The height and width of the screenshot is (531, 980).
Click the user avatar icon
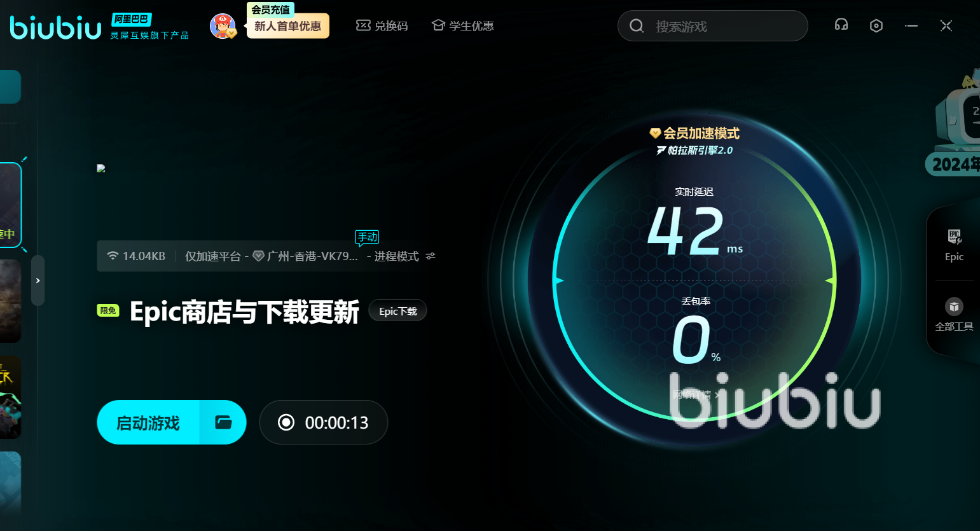click(x=222, y=26)
